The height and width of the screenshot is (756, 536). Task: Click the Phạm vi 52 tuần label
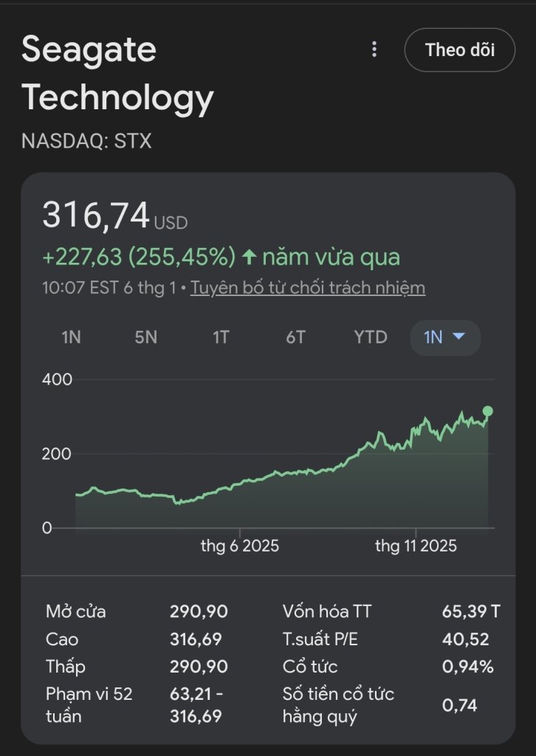(x=89, y=704)
